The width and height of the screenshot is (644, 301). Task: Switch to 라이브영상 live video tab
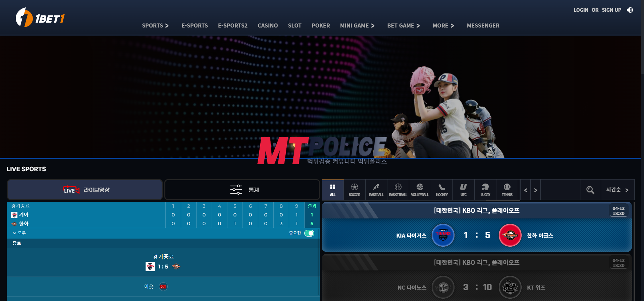[85, 190]
